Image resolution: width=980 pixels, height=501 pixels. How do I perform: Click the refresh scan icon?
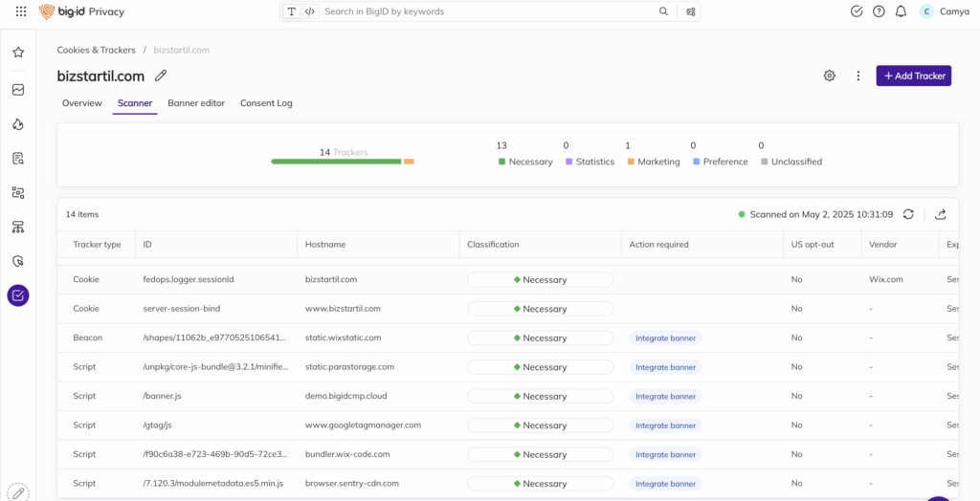point(908,214)
